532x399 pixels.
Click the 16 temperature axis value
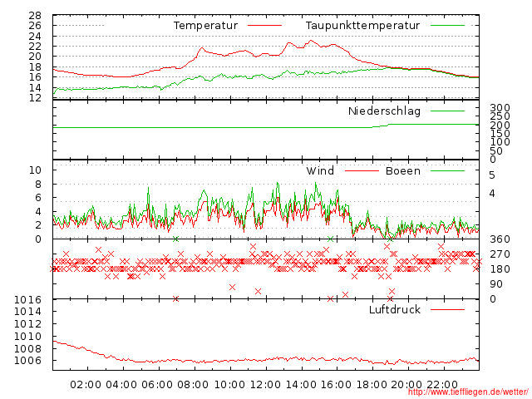(x=35, y=77)
